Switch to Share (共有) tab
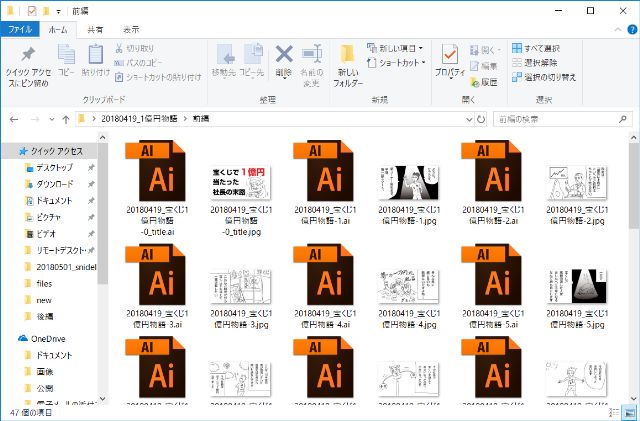The height and width of the screenshot is (421, 640). 95,29
